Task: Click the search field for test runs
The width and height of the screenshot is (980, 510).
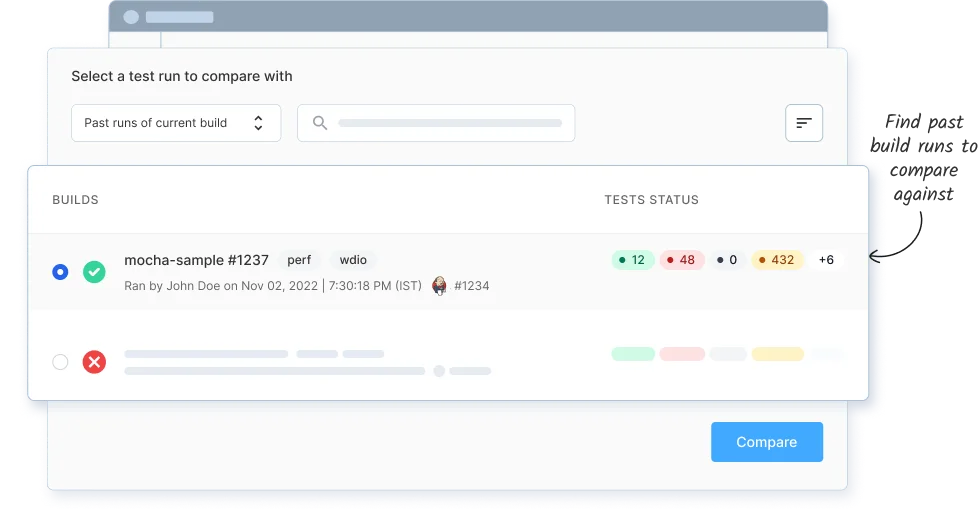Action: tap(436, 123)
